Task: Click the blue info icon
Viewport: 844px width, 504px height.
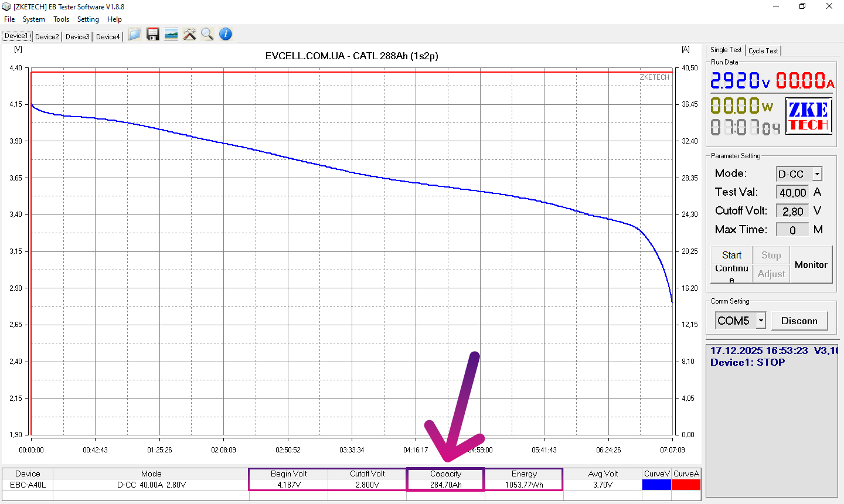Action: click(x=226, y=35)
